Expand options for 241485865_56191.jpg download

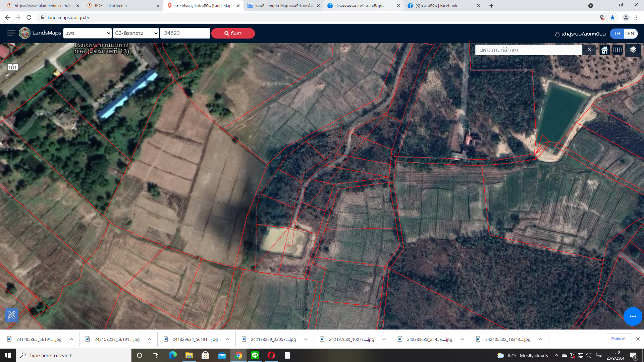click(x=71, y=339)
